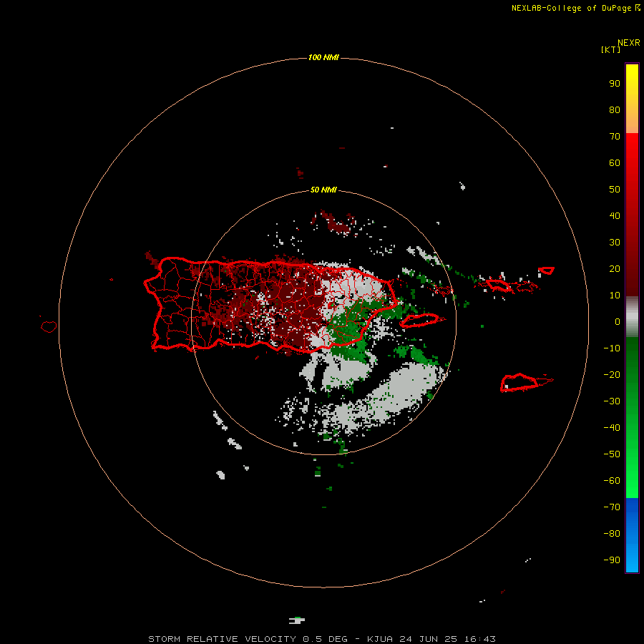Click the -90 value on velocity scale
Image resolution: width=644 pixels, height=644 pixels.
(x=612, y=560)
